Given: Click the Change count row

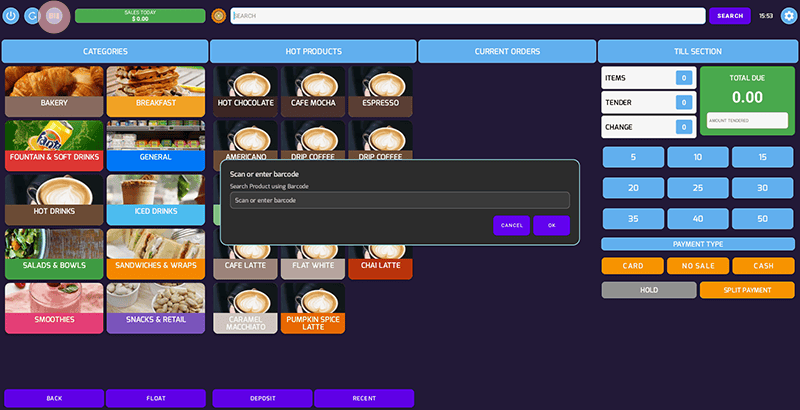Looking at the screenshot, I should click(x=648, y=127).
